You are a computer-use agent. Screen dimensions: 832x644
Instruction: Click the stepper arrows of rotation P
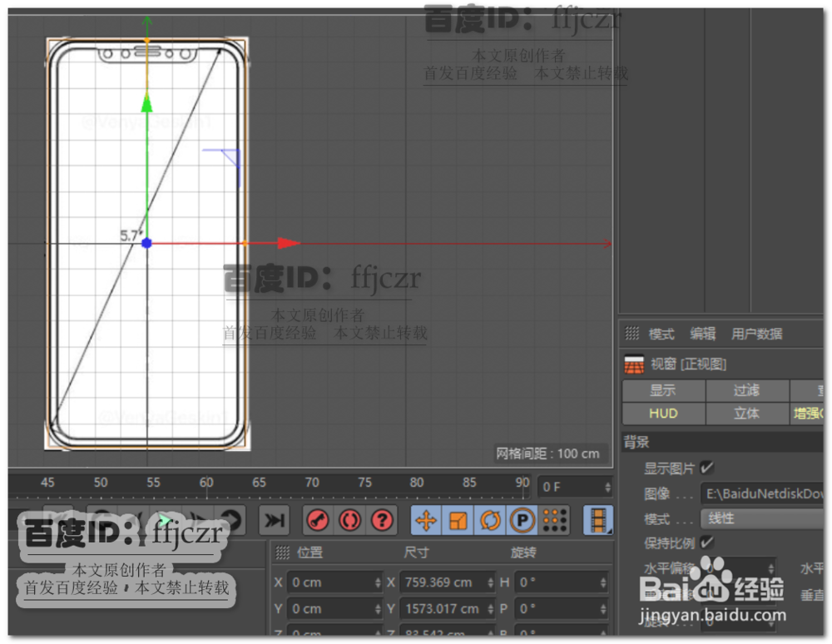(x=603, y=609)
